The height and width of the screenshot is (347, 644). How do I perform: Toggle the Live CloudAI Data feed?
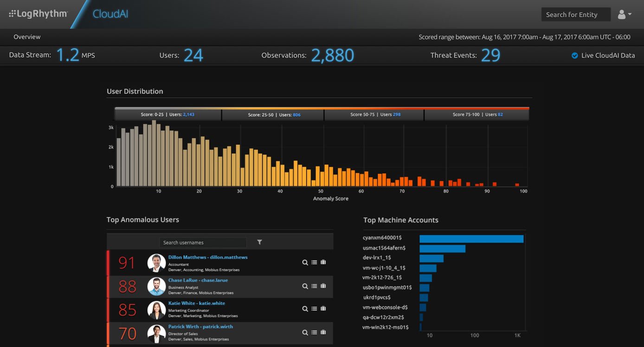[x=574, y=55]
